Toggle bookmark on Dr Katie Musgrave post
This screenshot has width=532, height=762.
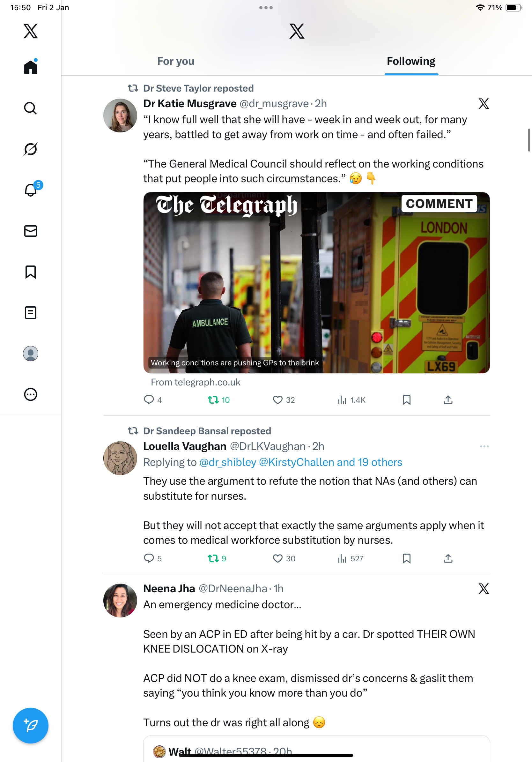click(407, 400)
